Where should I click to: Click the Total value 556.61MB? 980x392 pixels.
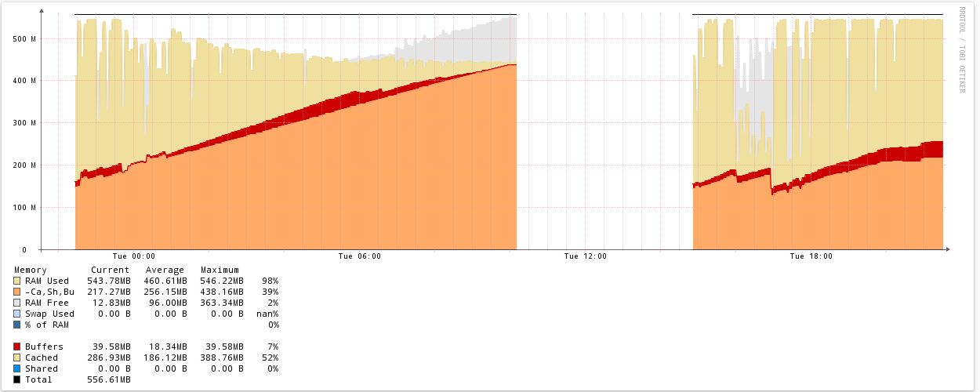[108, 379]
